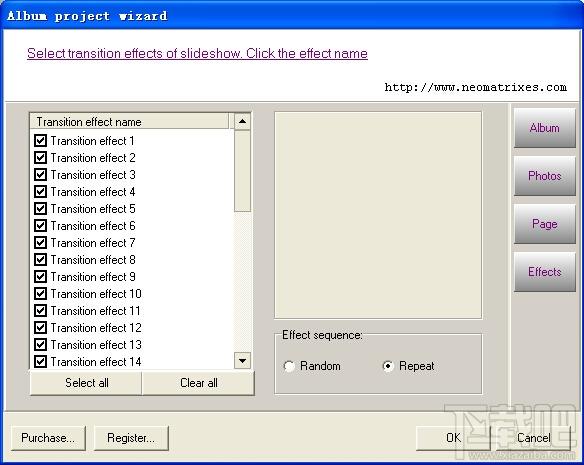
Task: Go to the Page tab
Action: 545,224
